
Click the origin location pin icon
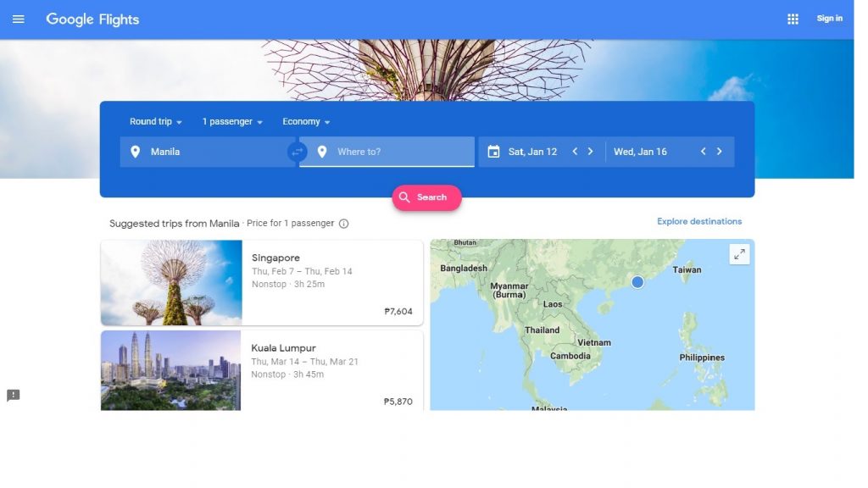click(x=135, y=152)
